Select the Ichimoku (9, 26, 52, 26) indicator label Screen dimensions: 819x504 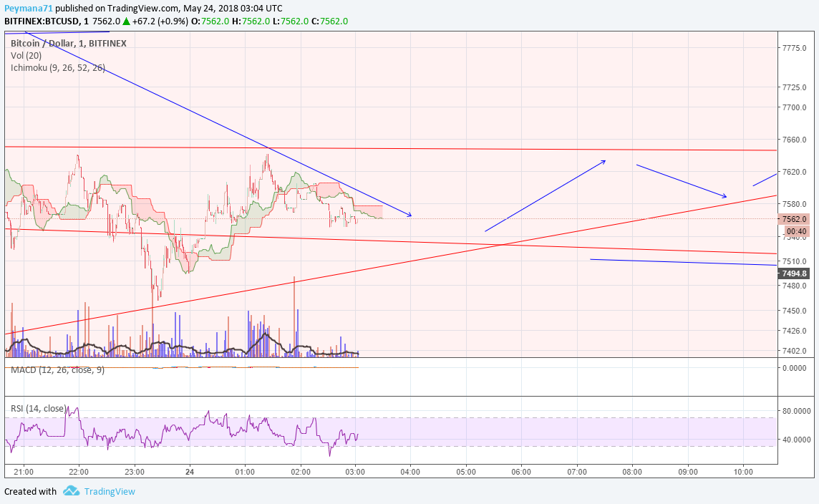pyautogui.click(x=58, y=68)
